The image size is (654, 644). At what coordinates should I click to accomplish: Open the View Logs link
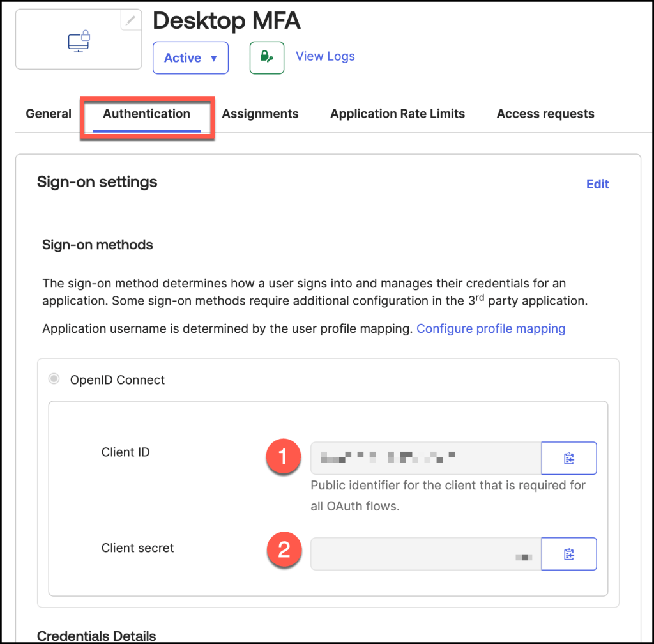(x=325, y=56)
